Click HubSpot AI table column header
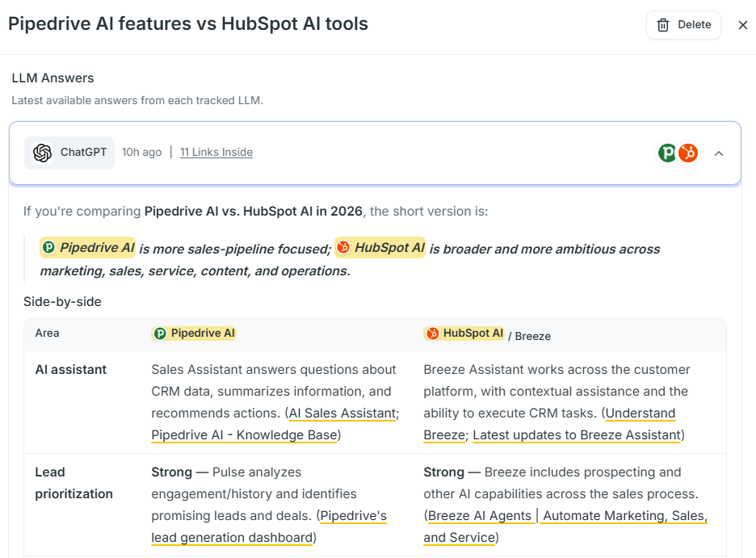Viewport: 756px width, 558px height. tap(464, 334)
